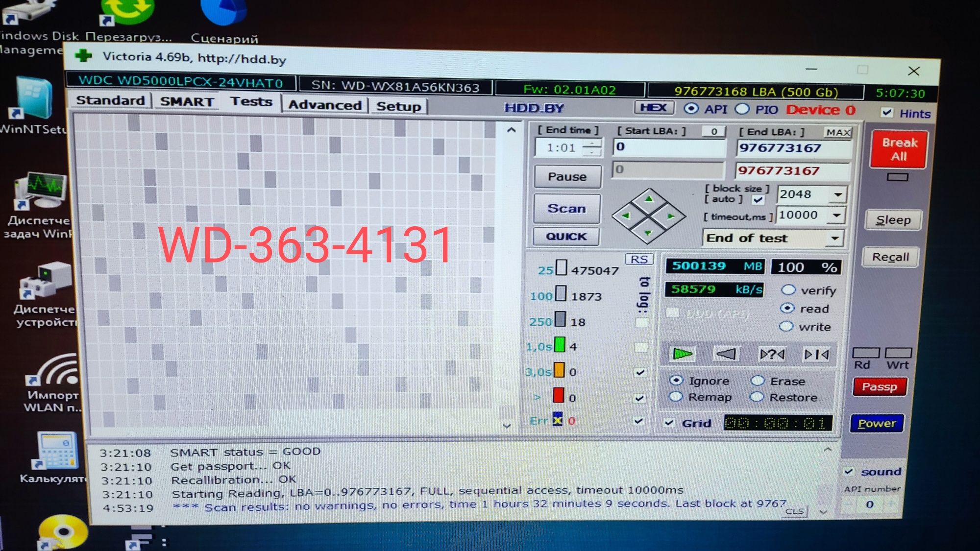Open the Диспетчер устройств desktop icon
This screenshot has height=551, width=980.
pos(45,294)
